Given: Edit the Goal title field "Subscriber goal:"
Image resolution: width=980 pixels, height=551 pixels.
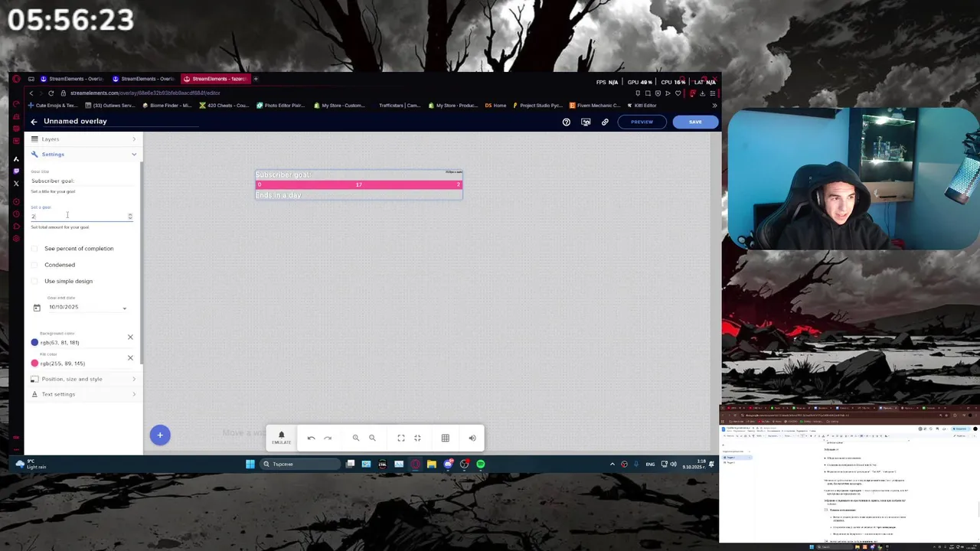Looking at the screenshot, I should pos(82,181).
